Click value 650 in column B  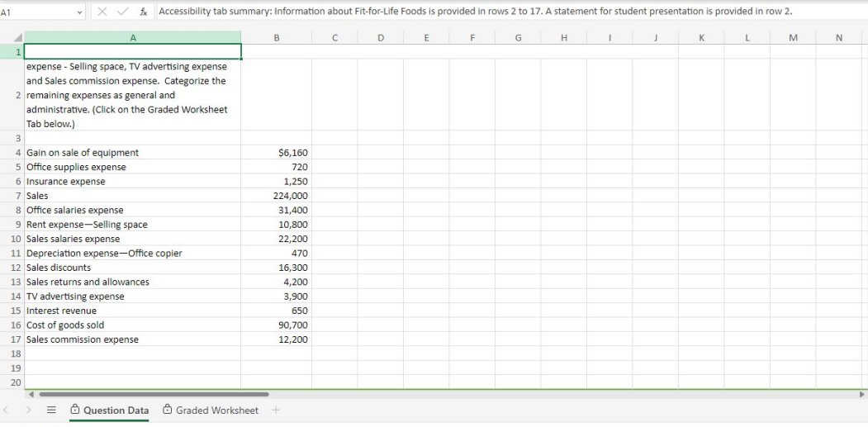(x=276, y=311)
